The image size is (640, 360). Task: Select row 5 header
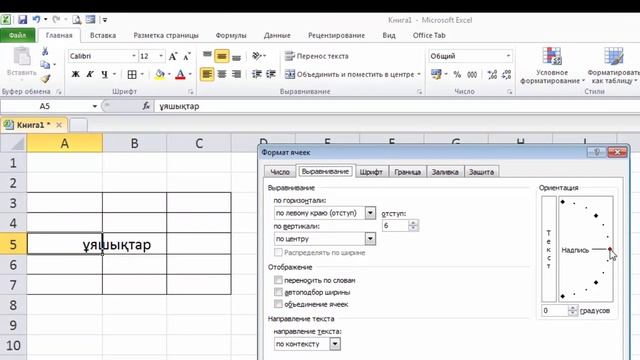click(x=13, y=244)
